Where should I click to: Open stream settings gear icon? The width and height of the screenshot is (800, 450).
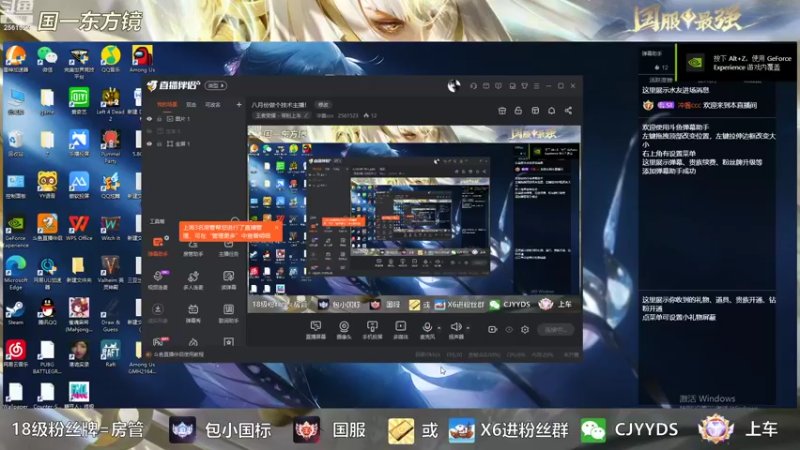[525, 330]
